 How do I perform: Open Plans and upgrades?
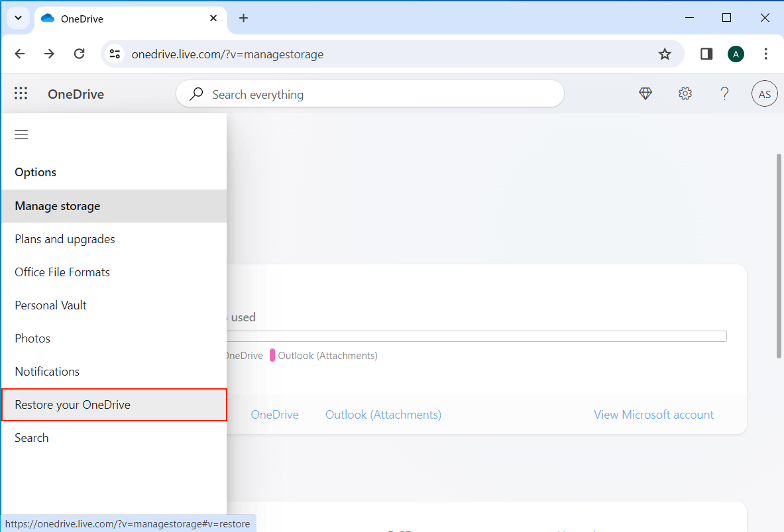coord(114,239)
